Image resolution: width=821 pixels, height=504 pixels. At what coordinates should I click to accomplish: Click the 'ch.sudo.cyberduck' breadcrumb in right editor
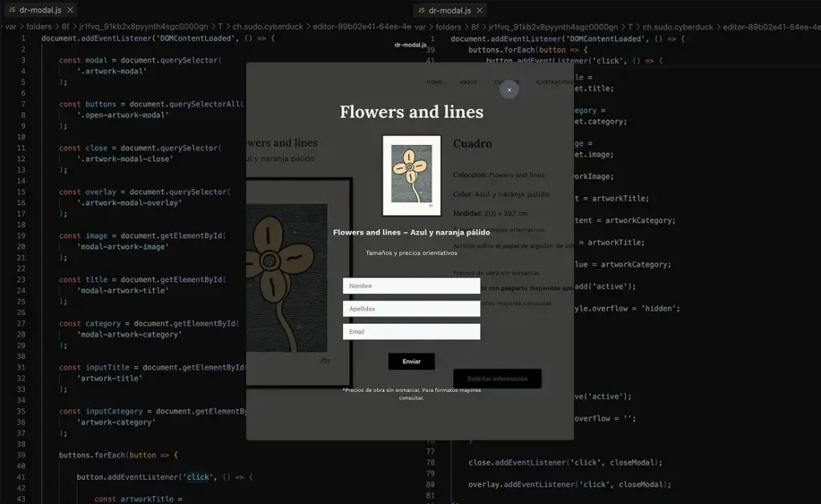click(677, 26)
